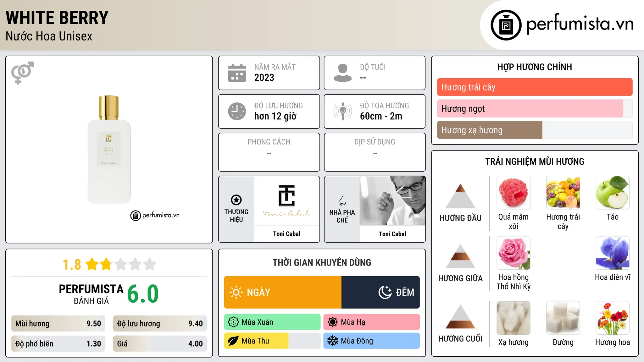
Task: Click the clock icon for Độ lưu hương
Action: pyautogui.click(x=237, y=111)
